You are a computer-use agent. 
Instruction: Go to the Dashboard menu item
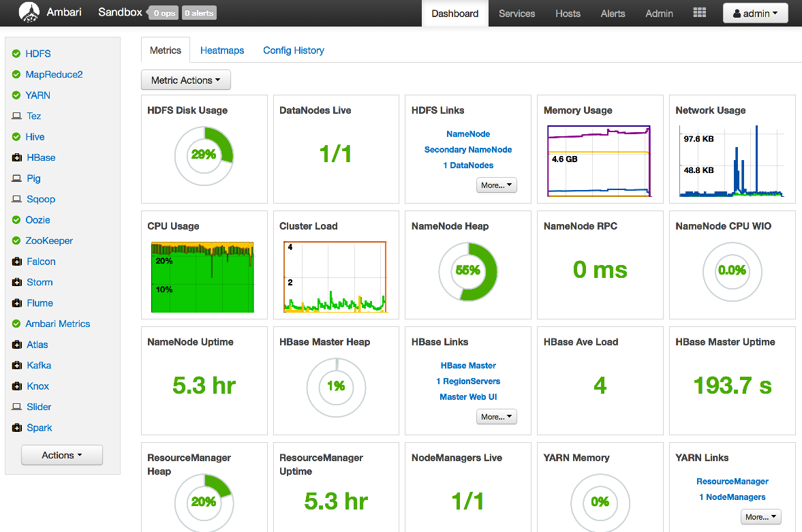pos(455,14)
